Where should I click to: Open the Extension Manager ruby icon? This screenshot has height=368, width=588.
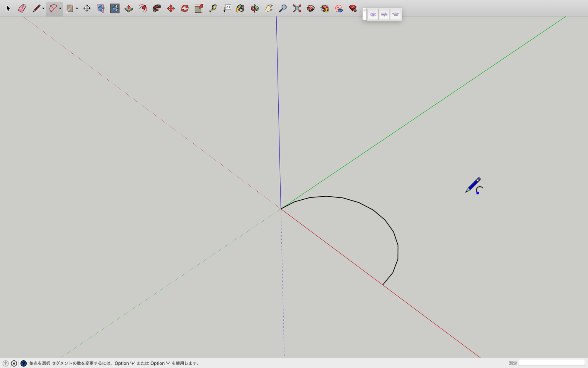tap(353, 8)
